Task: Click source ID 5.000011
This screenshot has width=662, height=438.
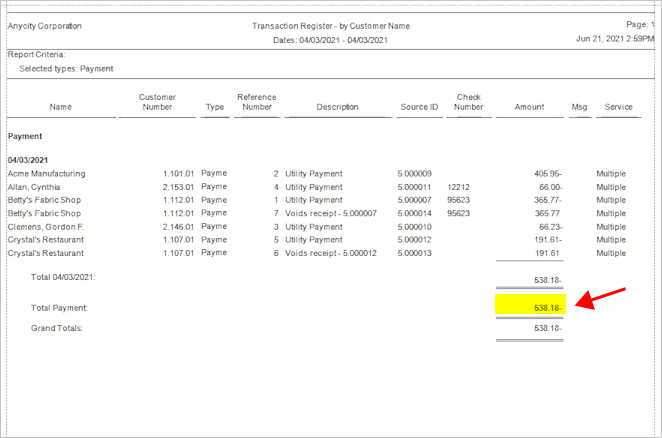Action: [x=415, y=187]
